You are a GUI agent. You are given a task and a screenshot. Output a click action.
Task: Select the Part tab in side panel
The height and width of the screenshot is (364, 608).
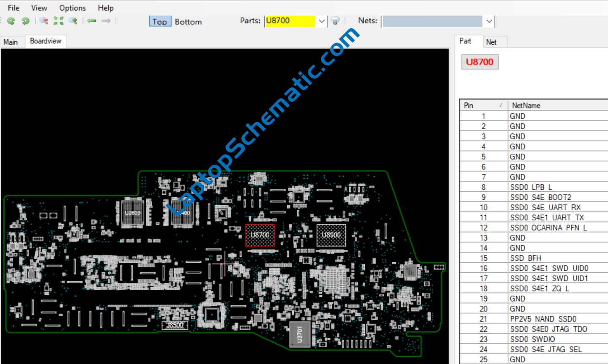[465, 41]
